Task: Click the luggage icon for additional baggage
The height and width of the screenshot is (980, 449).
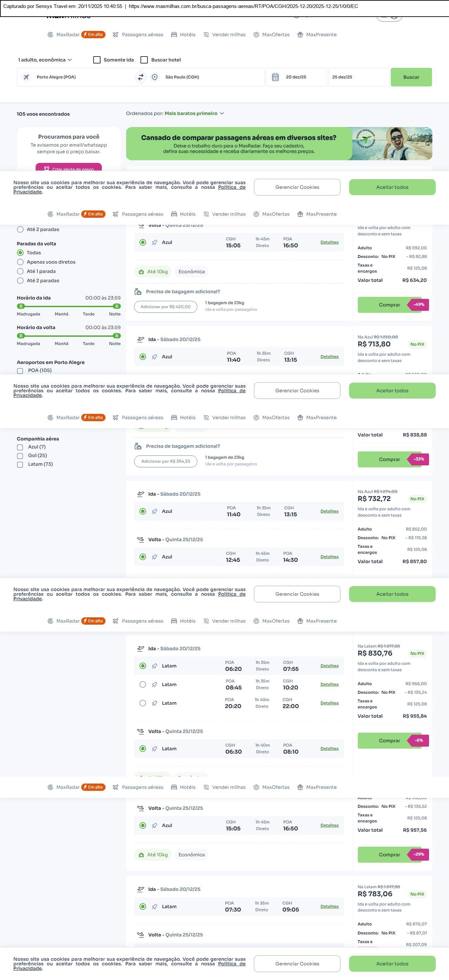Action: coord(138,292)
